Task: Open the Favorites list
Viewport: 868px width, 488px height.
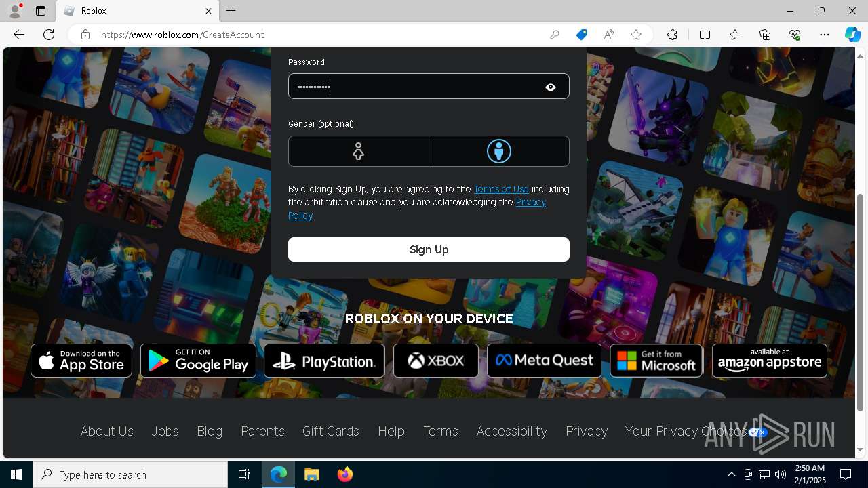Action: [x=735, y=35]
